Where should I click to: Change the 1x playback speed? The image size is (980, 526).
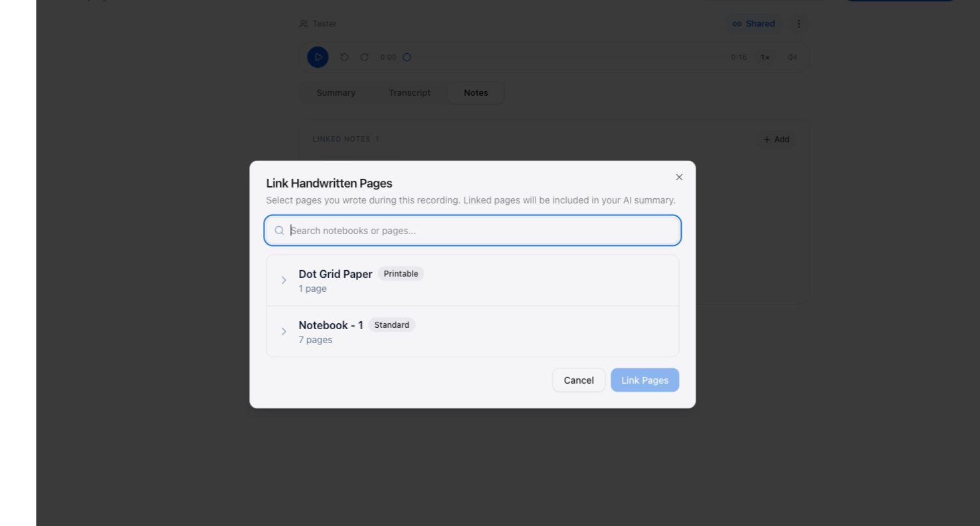765,57
